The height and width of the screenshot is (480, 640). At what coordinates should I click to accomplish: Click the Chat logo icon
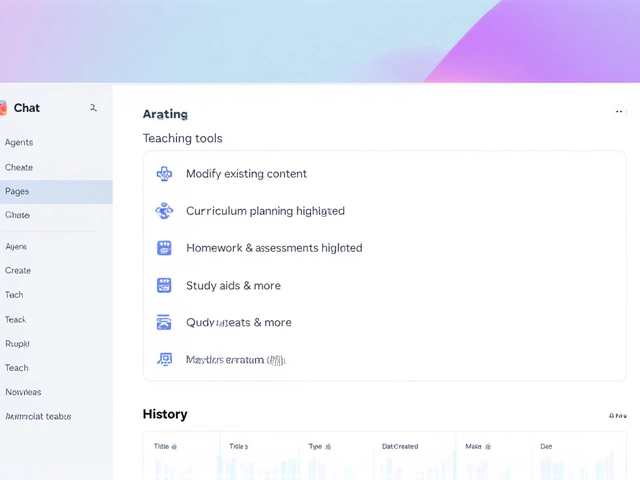[3, 108]
